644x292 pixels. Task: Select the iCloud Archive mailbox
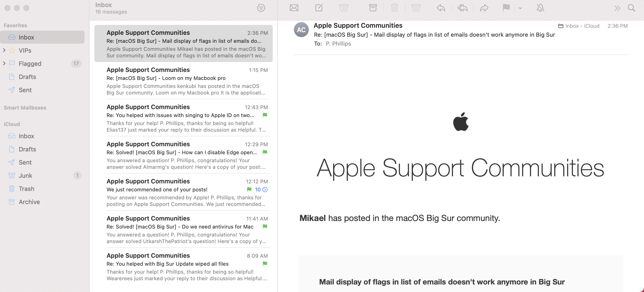(x=29, y=202)
